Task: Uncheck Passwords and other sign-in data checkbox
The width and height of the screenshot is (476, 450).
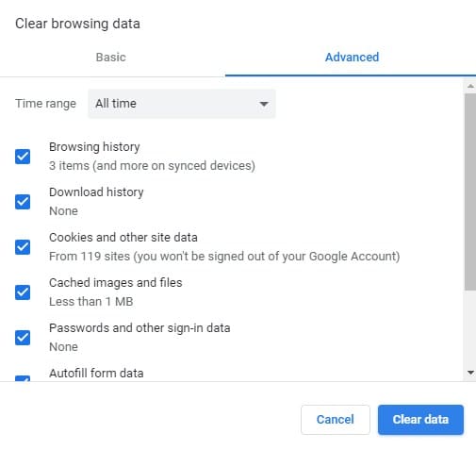Action: coord(23,338)
